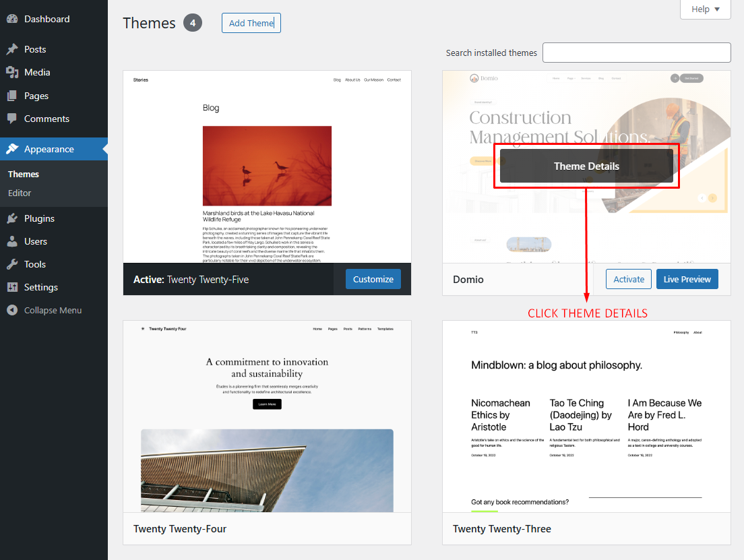Image resolution: width=744 pixels, height=560 pixels.
Task: Open Live Preview for Domio
Action: point(687,279)
